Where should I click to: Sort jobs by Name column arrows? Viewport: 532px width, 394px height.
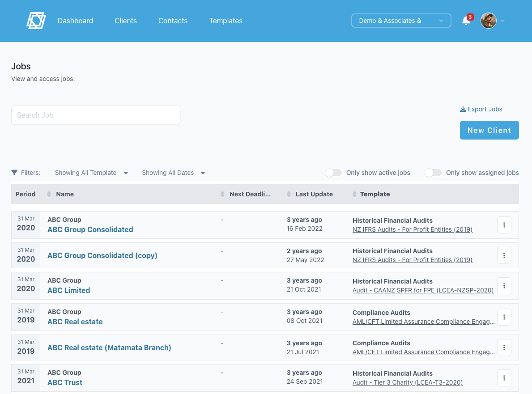click(x=49, y=194)
